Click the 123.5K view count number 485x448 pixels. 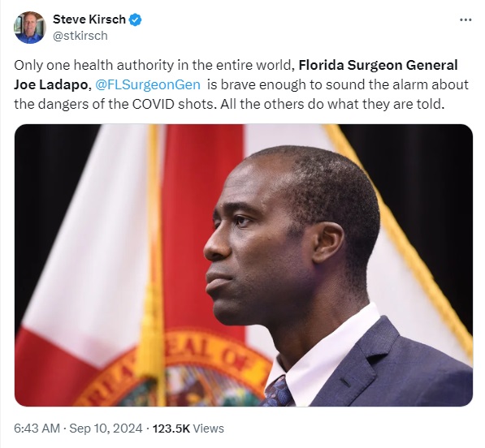pos(171,429)
